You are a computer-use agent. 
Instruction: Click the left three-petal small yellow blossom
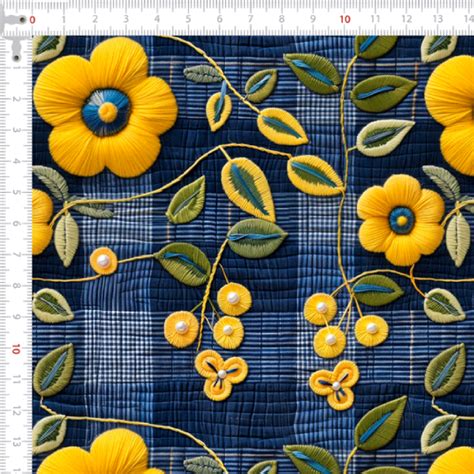point(221,374)
